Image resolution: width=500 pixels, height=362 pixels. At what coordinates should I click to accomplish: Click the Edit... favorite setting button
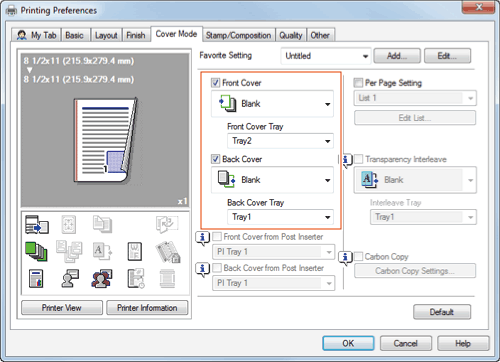coord(447,56)
